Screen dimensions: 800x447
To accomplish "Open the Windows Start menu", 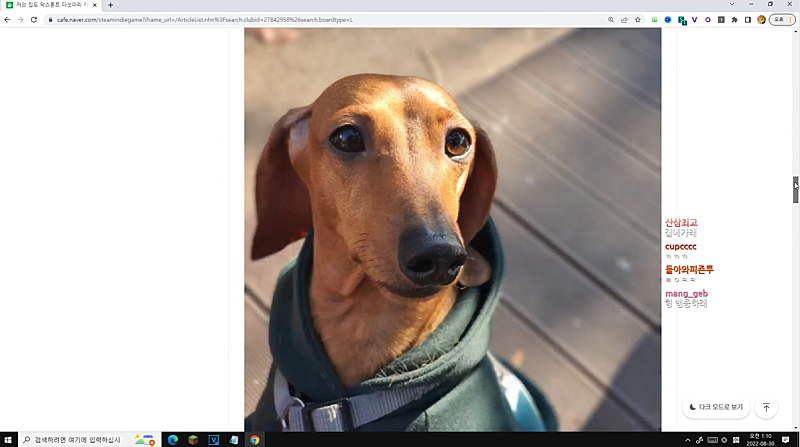I will tap(8, 440).
